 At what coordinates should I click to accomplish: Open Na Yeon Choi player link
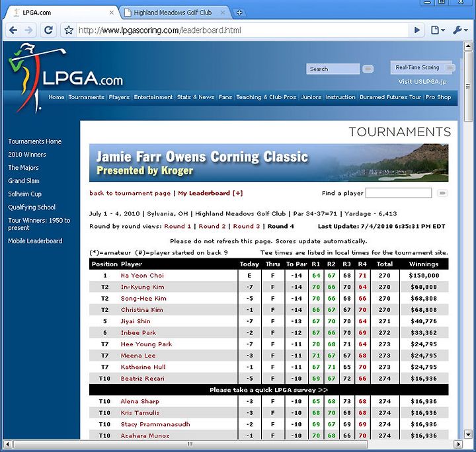coord(142,276)
